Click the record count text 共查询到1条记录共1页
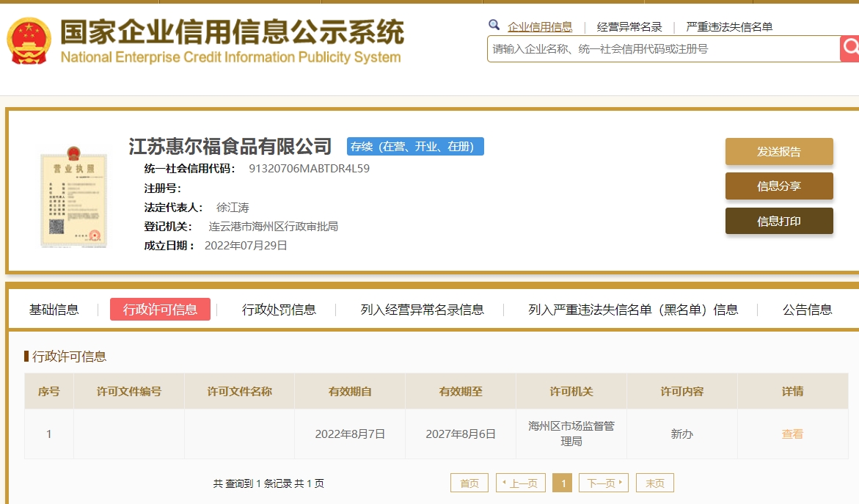This screenshot has height=504, width=859. click(x=268, y=483)
